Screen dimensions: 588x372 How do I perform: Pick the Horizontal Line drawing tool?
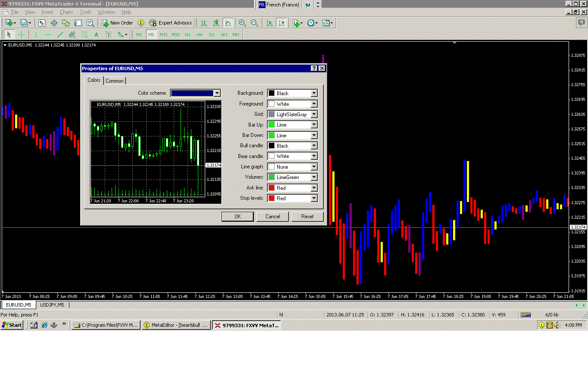click(48, 34)
